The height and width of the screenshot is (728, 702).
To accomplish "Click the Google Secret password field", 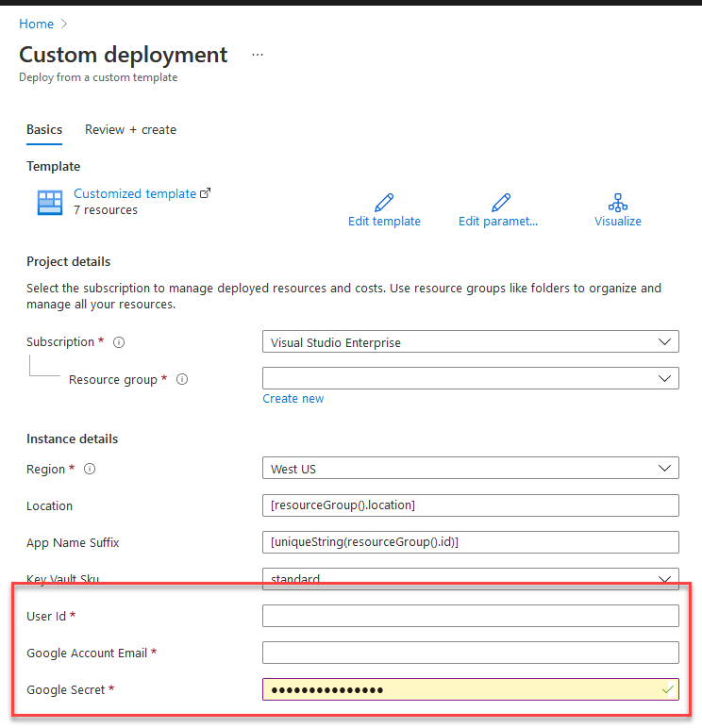I will [462, 689].
